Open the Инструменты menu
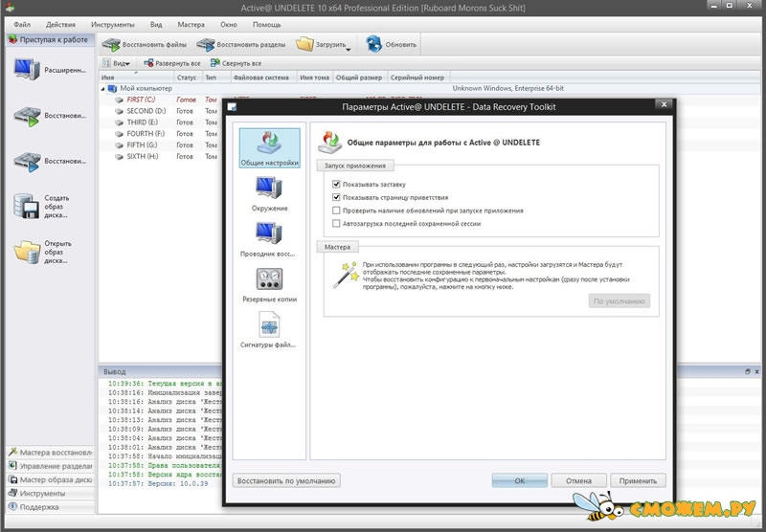Screen dimensions: 766x532 112,24
